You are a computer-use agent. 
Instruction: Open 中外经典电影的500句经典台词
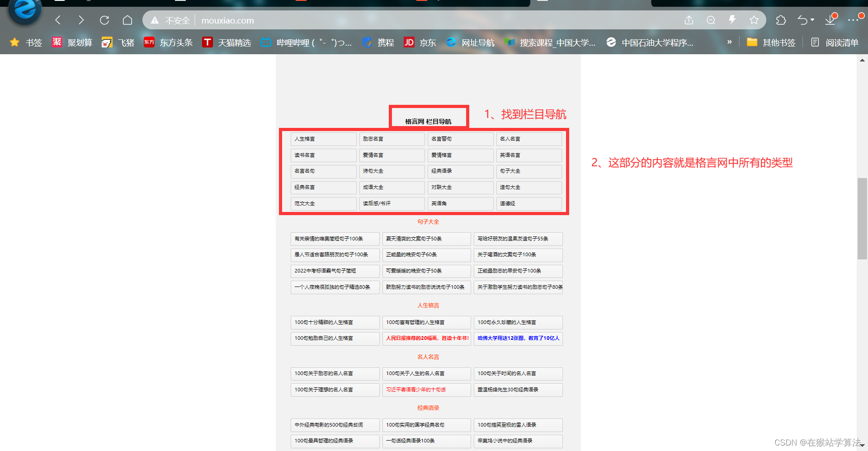coord(335,425)
